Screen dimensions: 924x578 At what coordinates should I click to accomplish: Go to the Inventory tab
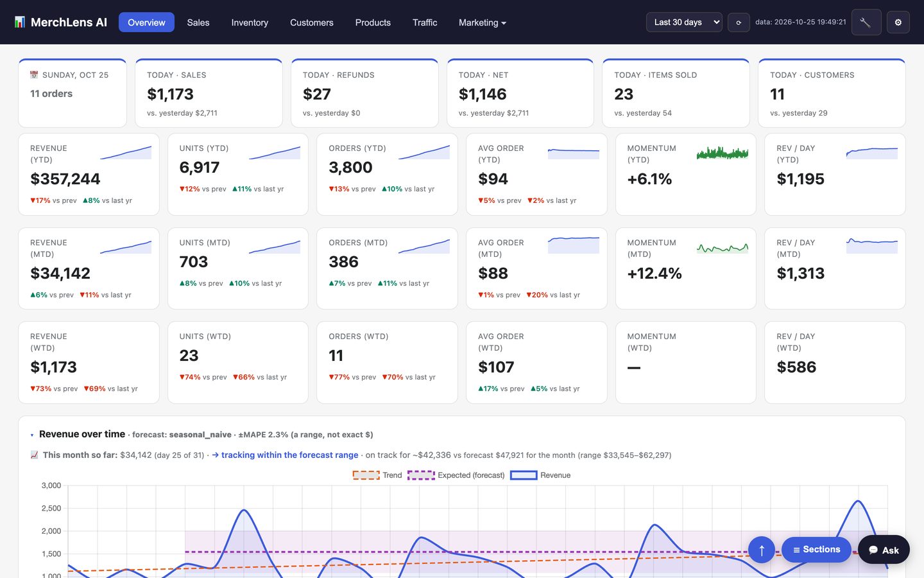coord(250,22)
